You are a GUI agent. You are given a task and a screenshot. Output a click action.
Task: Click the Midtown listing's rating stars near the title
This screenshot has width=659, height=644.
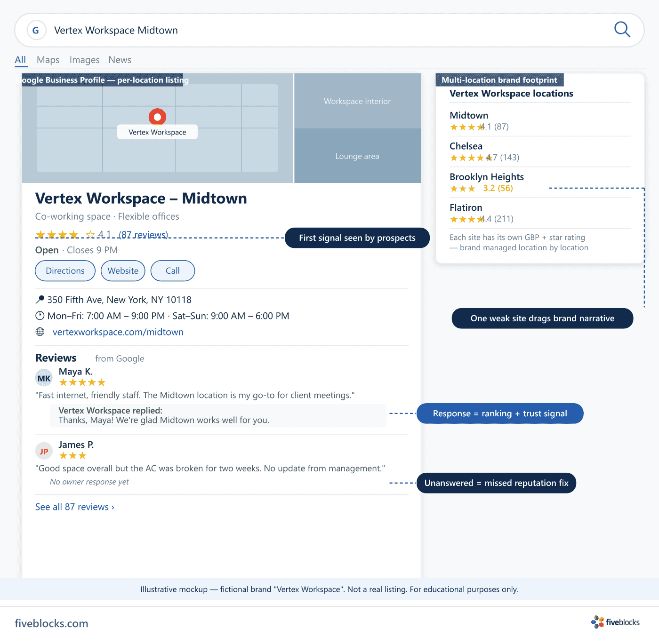65,235
